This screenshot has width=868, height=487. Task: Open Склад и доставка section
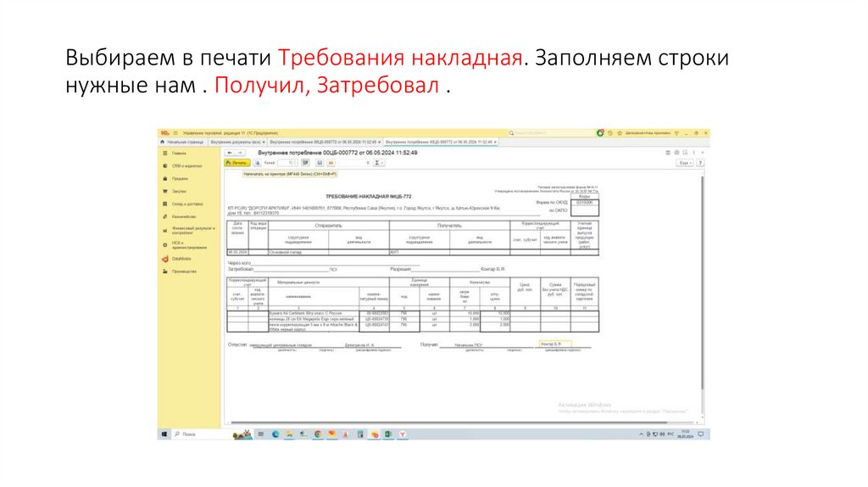click(187, 204)
